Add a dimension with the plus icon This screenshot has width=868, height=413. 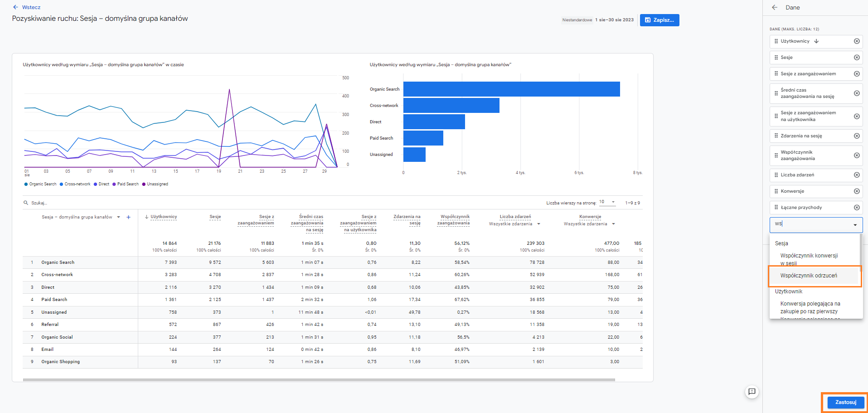coord(128,217)
